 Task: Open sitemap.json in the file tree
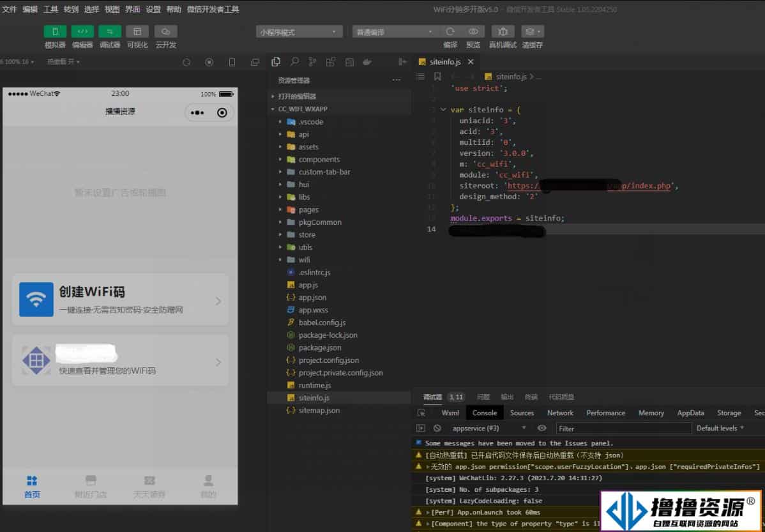339,411
